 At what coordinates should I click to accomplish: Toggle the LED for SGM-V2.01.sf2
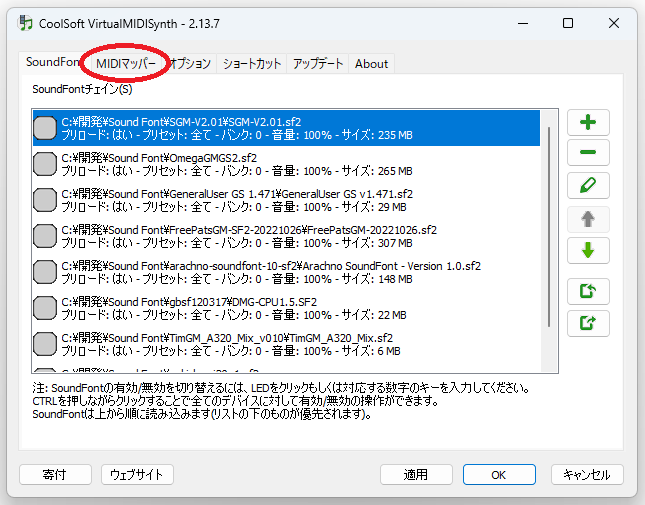45,128
